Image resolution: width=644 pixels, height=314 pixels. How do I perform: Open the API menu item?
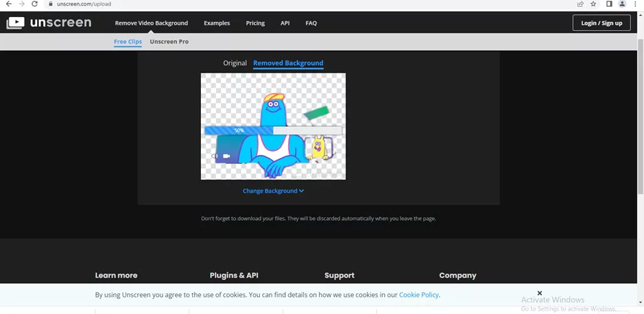point(285,23)
